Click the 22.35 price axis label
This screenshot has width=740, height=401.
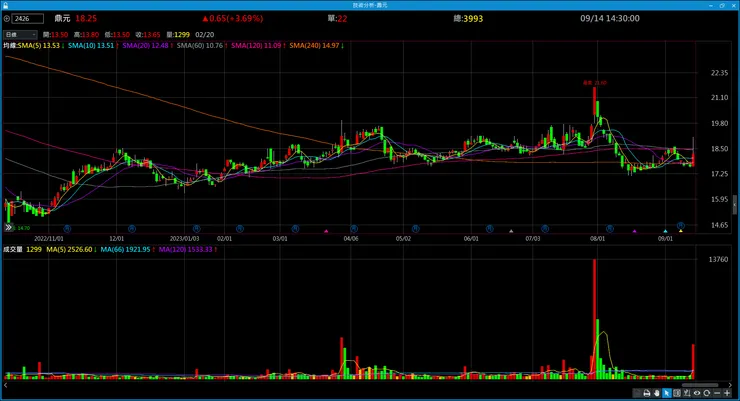point(719,73)
